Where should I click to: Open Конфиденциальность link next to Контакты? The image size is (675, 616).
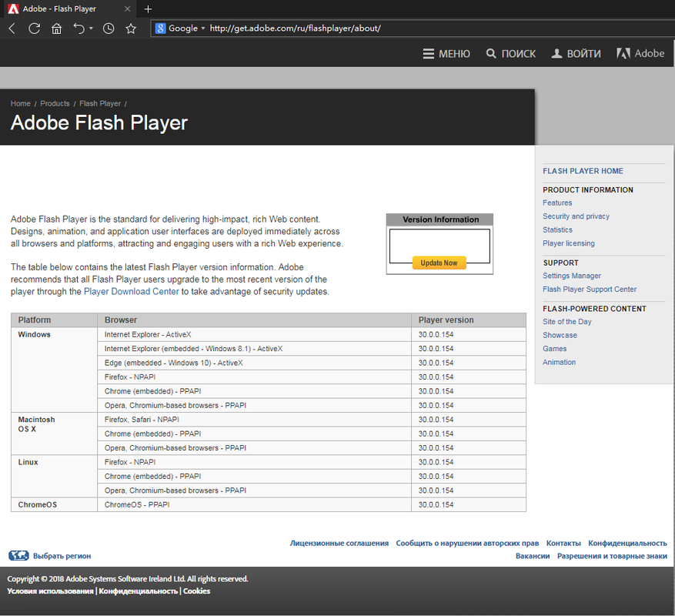coord(627,543)
